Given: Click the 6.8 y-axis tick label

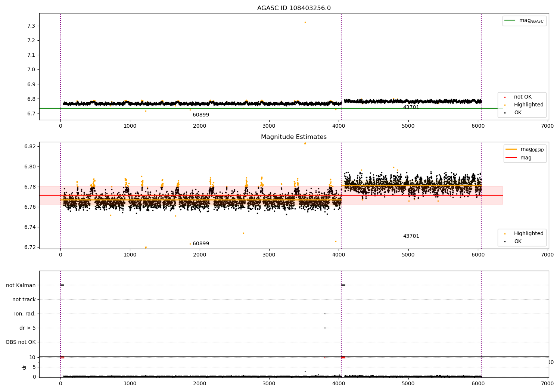Looking at the screenshot, I should (x=31, y=99).
